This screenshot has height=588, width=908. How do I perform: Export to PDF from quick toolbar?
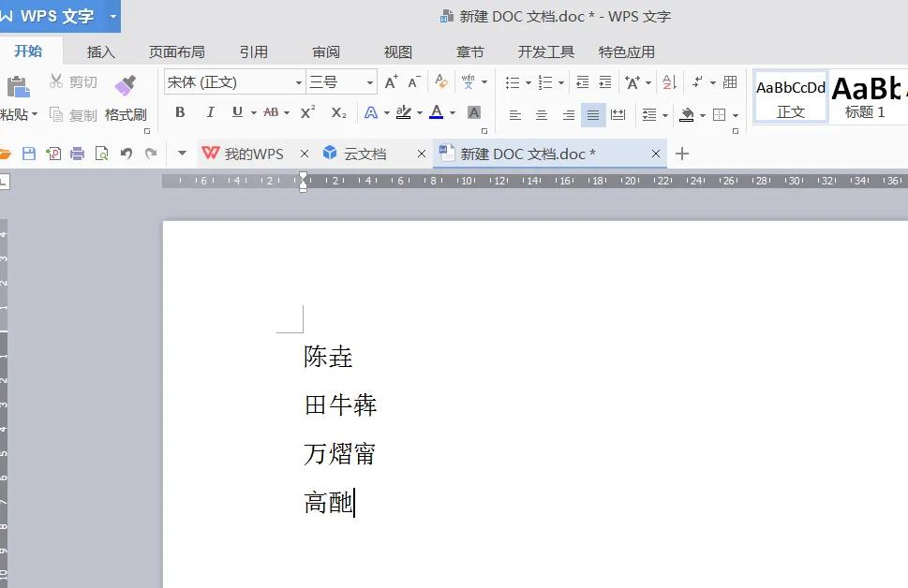click(x=53, y=154)
